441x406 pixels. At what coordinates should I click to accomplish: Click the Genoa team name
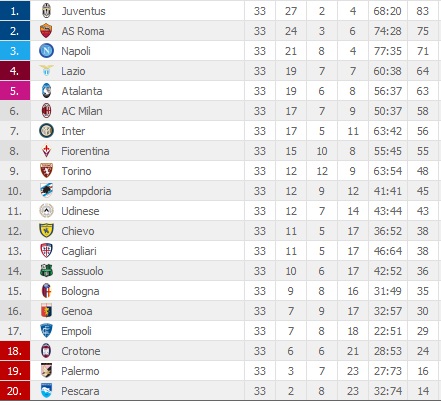pyautogui.click(x=77, y=311)
